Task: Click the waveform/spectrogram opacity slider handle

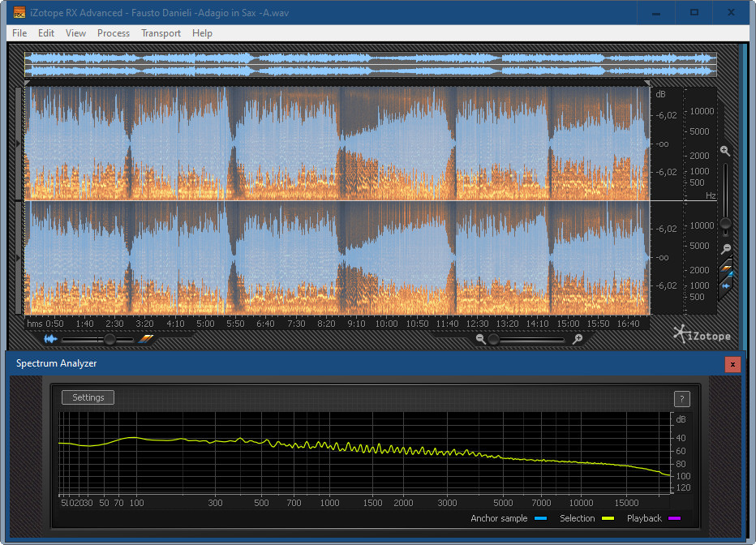Action: pyautogui.click(x=108, y=340)
